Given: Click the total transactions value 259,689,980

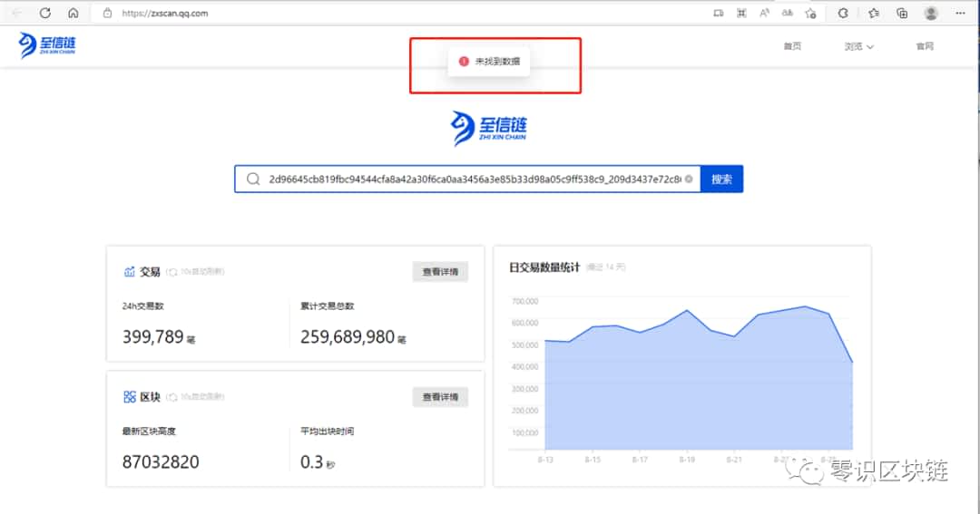Looking at the screenshot, I should pos(348,337).
